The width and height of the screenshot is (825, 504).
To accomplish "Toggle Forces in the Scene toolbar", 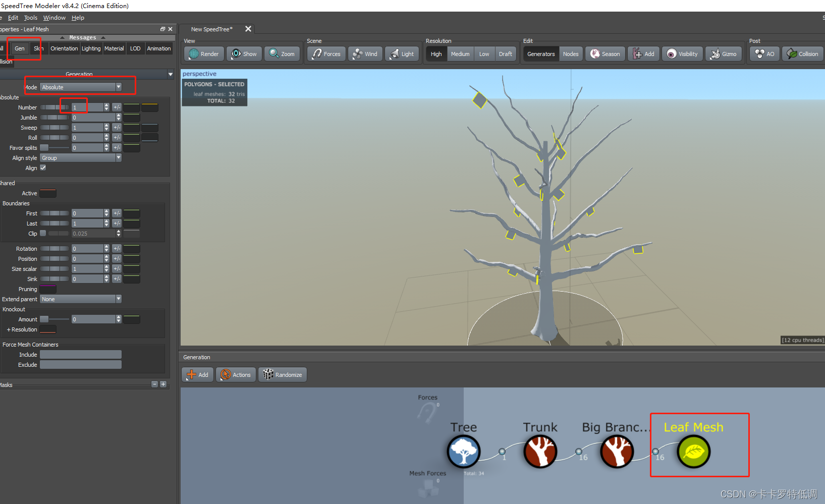I will click(x=326, y=54).
